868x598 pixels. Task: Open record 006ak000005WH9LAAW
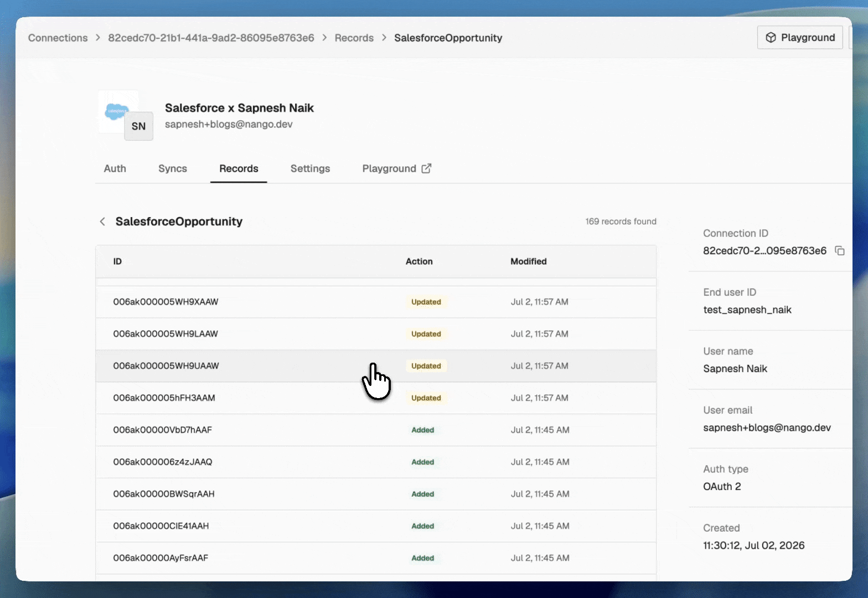coord(376,334)
